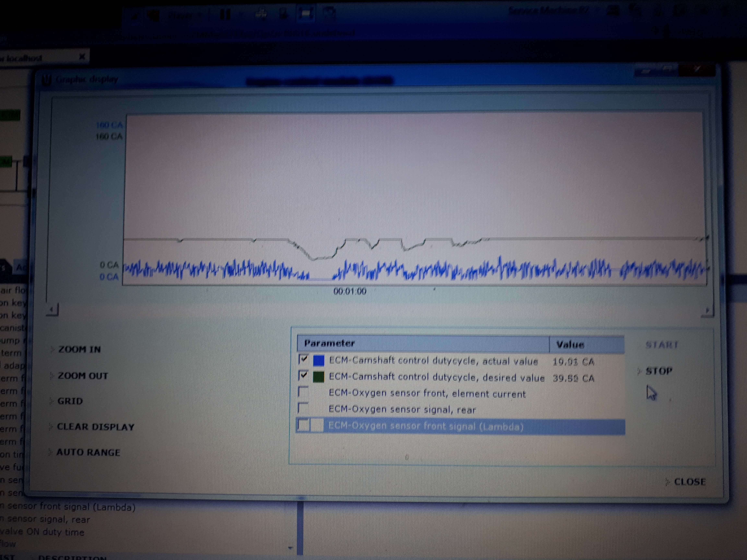The image size is (747, 560).
Task: Check the Oxygen sensor signal rear box
Action: tap(303, 408)
